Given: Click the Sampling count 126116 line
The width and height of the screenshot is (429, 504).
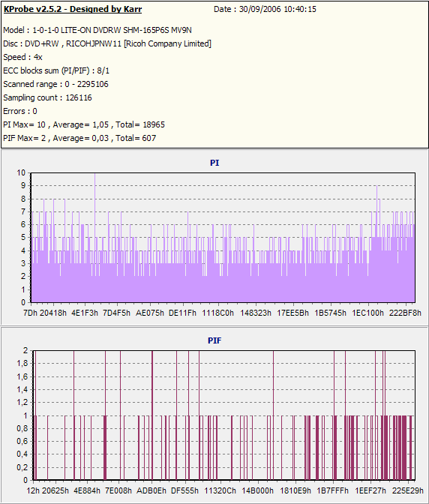Looking at the screenshot, I should pyautogui.click(x=47, y=97).
